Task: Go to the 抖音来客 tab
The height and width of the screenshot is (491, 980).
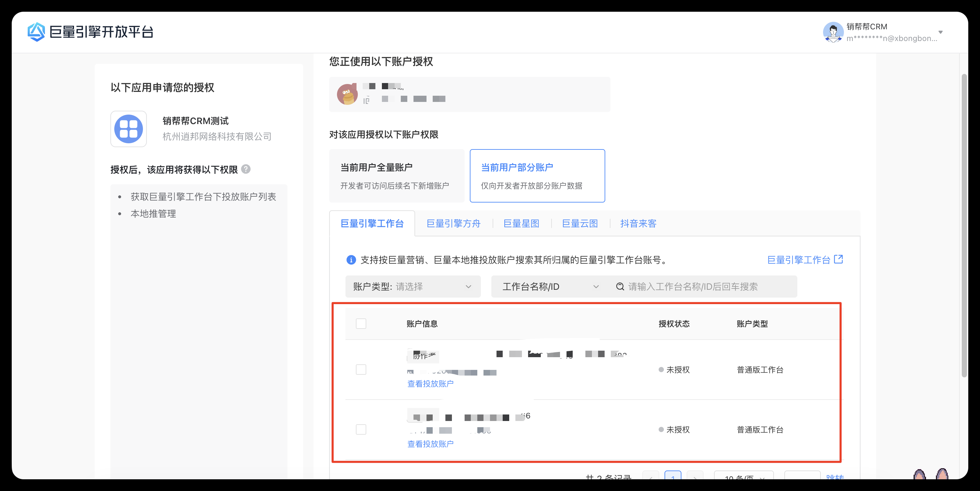Action: click(x=638, y=224)
